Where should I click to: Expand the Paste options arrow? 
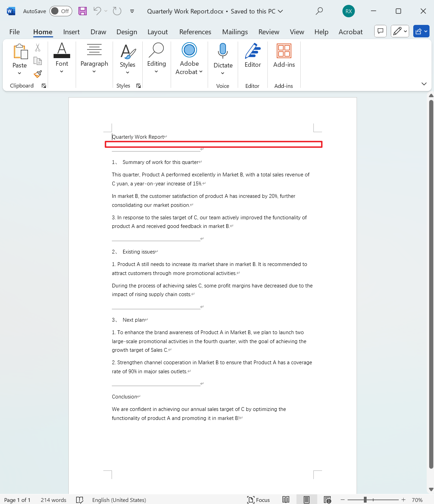(x=19, y=73)
